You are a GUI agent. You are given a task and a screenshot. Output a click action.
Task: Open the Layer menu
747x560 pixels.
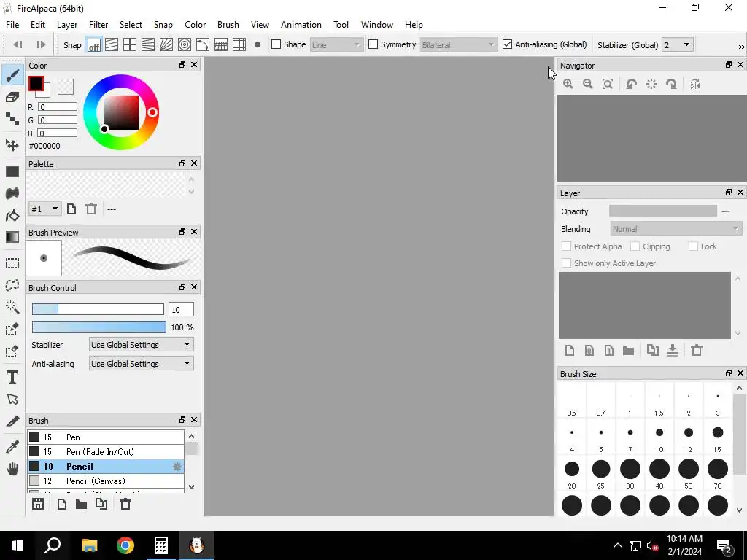pos(67,25)
